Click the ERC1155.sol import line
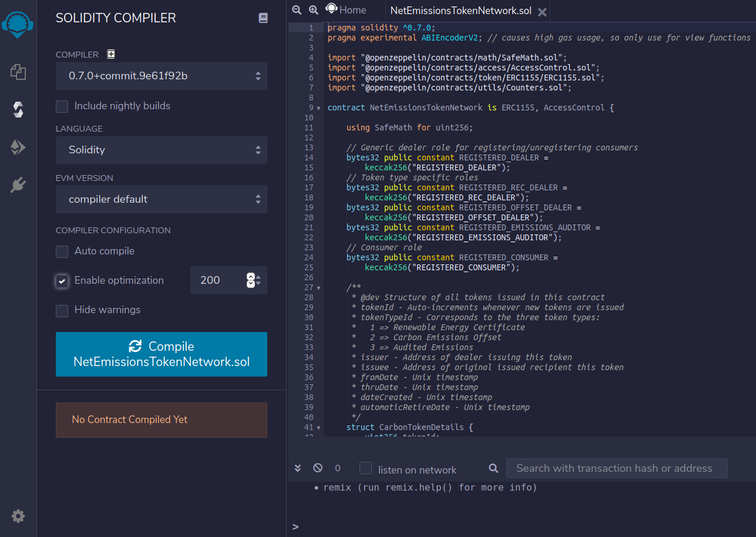 pyautogui.click(x=466, y=78)
